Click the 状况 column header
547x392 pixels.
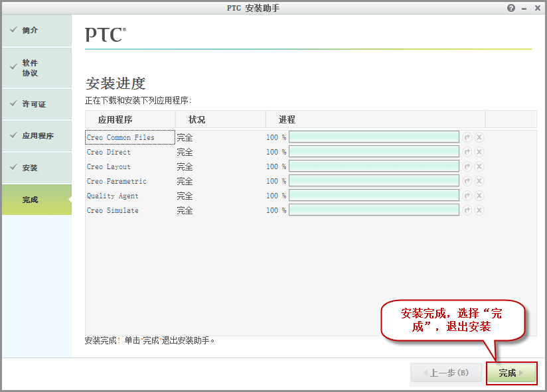coord(220,119)
